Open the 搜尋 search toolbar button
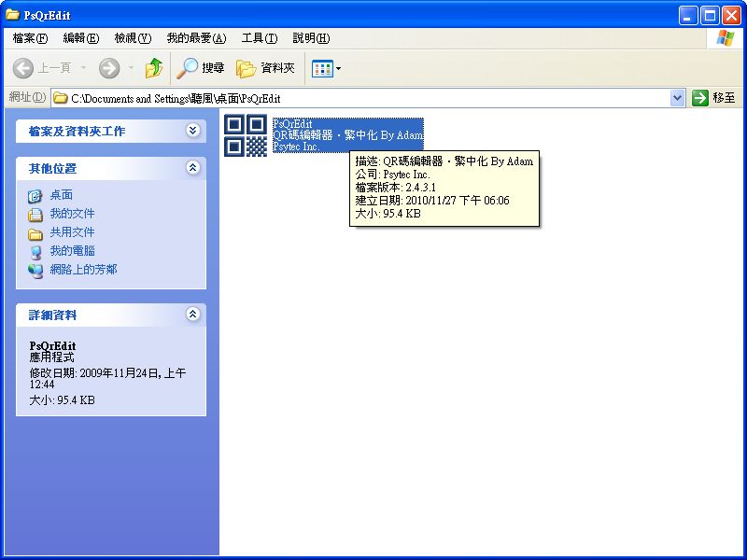The height and width of the screenshot is (560, 747). click(x=200, y=68)
